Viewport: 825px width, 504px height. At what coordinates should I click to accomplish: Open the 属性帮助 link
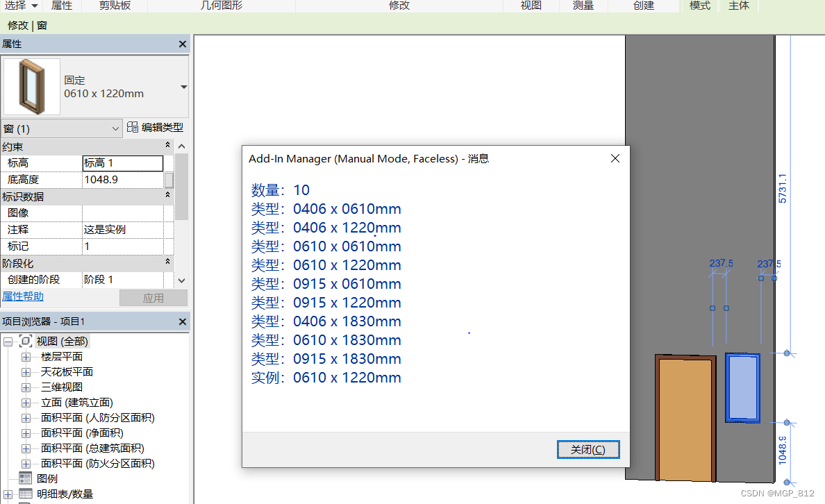[23, 296]
